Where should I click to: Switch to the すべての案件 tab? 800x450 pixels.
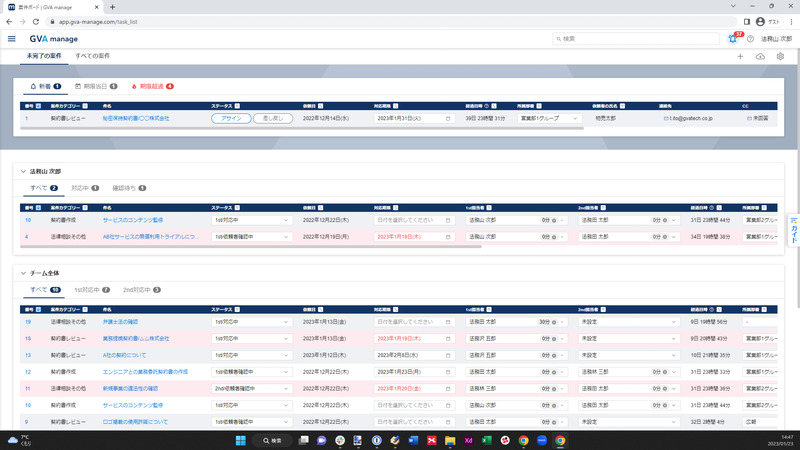[x=93, y=56]
